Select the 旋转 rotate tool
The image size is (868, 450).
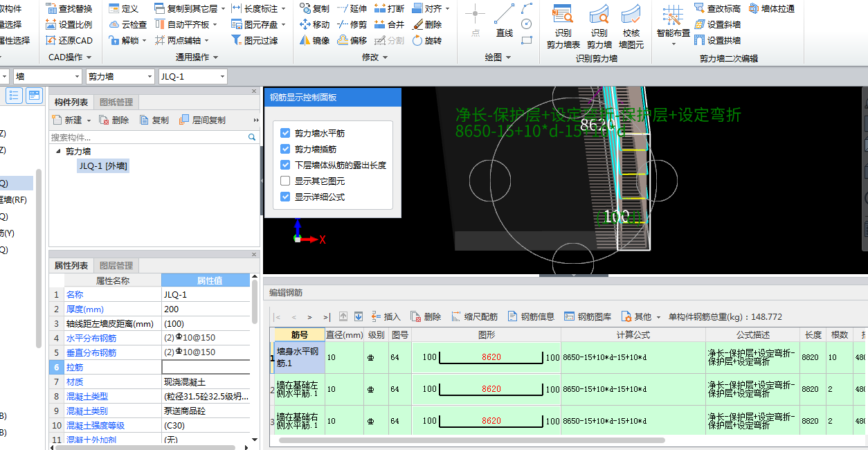[426, 40]
